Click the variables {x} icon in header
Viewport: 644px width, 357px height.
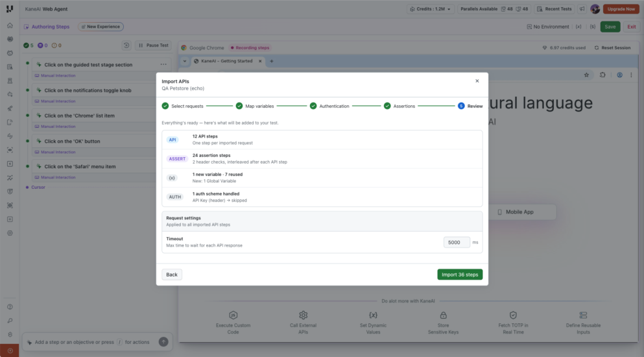tap(578, 27)
